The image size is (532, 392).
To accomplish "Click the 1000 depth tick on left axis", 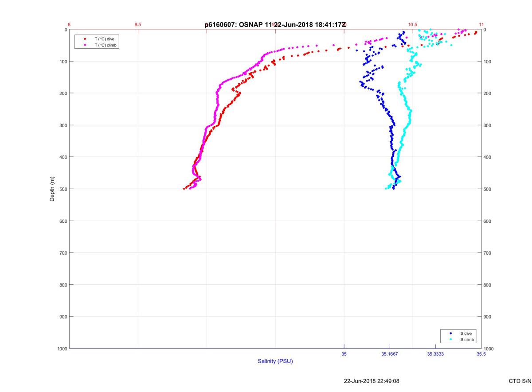I will click(62, 349).
